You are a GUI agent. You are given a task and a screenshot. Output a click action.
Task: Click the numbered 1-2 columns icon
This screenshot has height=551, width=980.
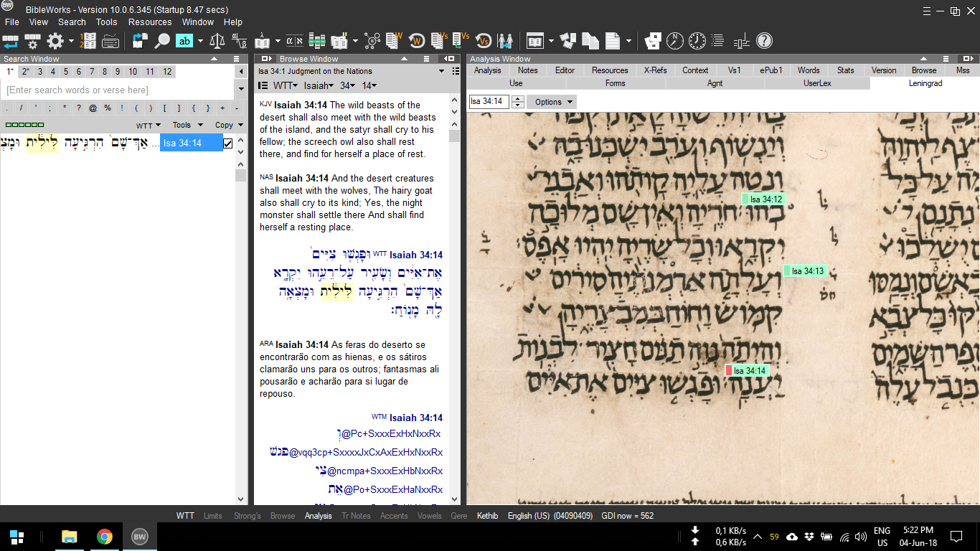point(88,41)
